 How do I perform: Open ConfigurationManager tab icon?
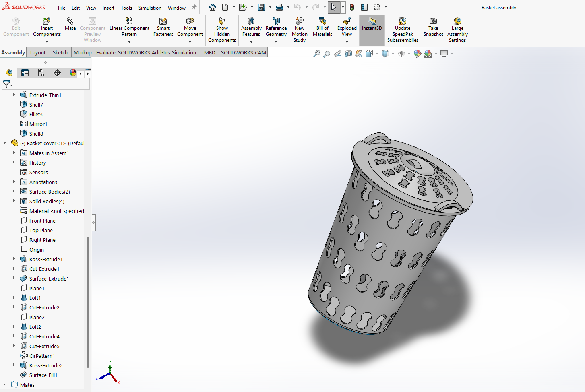pos(41,73)
